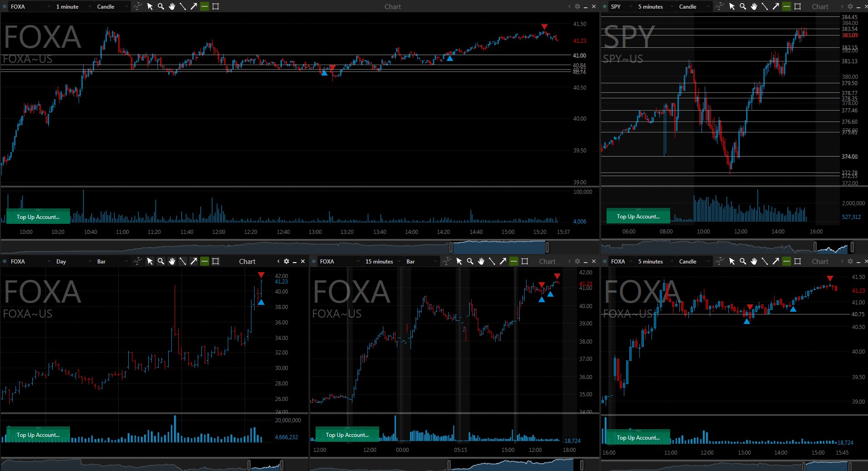868x471 pixels.
Task: Select zoom magnifier in FOXA 1 minute chart
Action: [x=161, y=6]
